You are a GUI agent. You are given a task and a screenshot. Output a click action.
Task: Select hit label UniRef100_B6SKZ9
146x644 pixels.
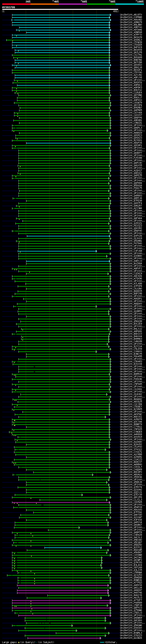coord(131,37)
